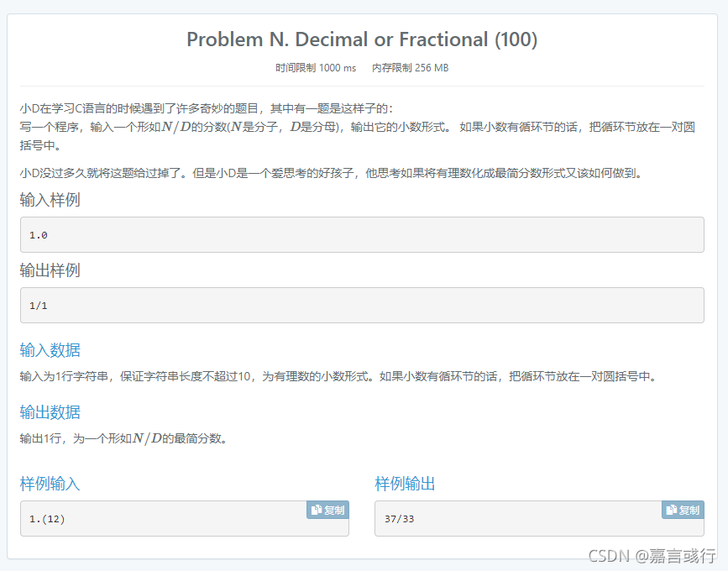
Task: Click the 样例输入 heading
Action: point(50,484)
